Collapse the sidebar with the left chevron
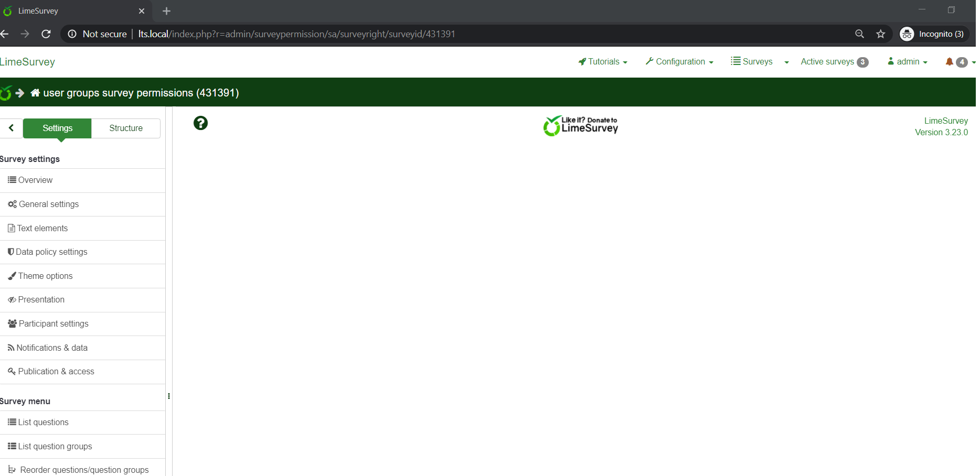The width and height of the screenshot is (980, 476). pos(11,128)
